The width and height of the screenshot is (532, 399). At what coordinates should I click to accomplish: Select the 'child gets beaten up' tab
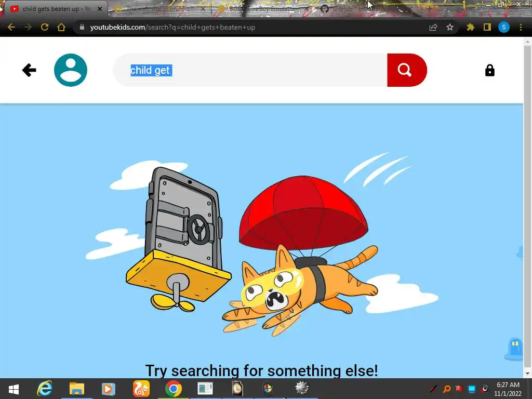point(51,9)
